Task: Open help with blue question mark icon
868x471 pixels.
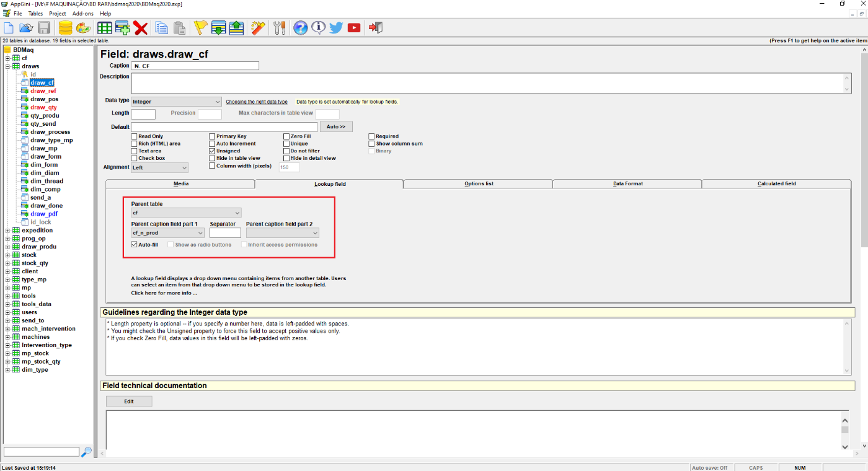Action: click(301, 27)
